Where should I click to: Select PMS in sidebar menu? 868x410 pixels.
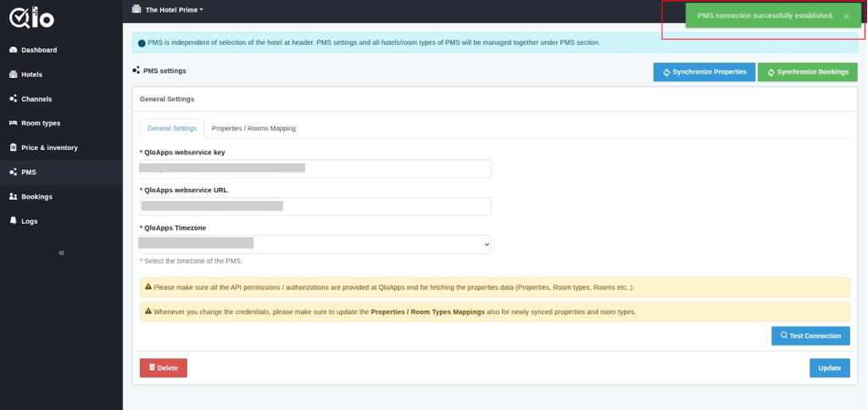[x=29, y=172]
